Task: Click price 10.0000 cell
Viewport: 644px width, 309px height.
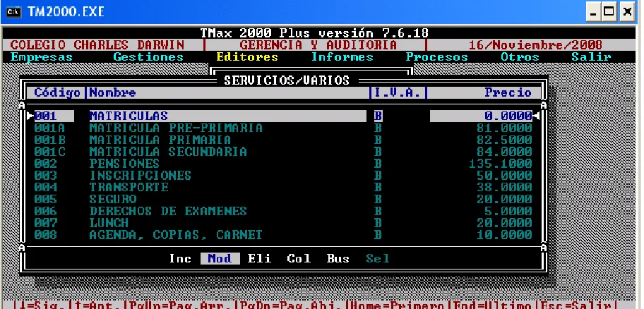Action: click(504, 235)
